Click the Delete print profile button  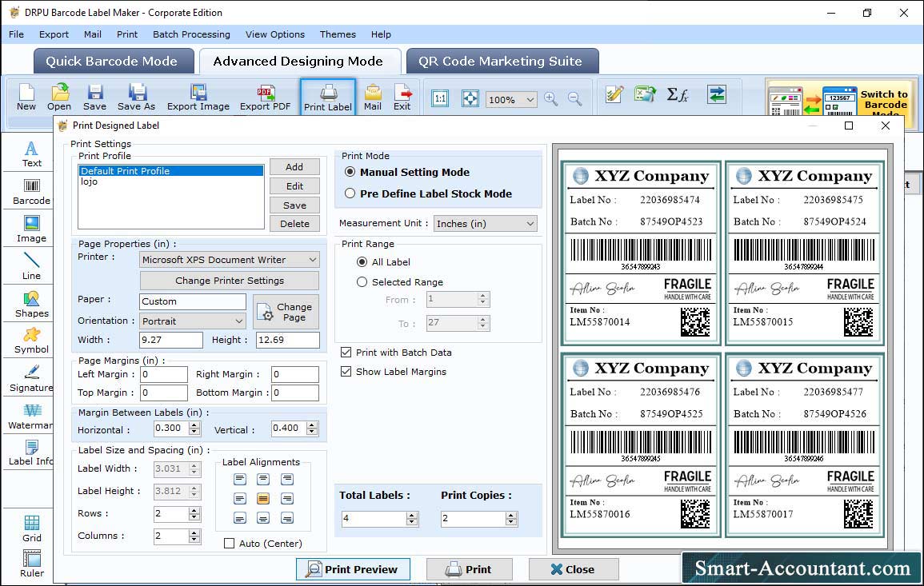click(294, 224)
